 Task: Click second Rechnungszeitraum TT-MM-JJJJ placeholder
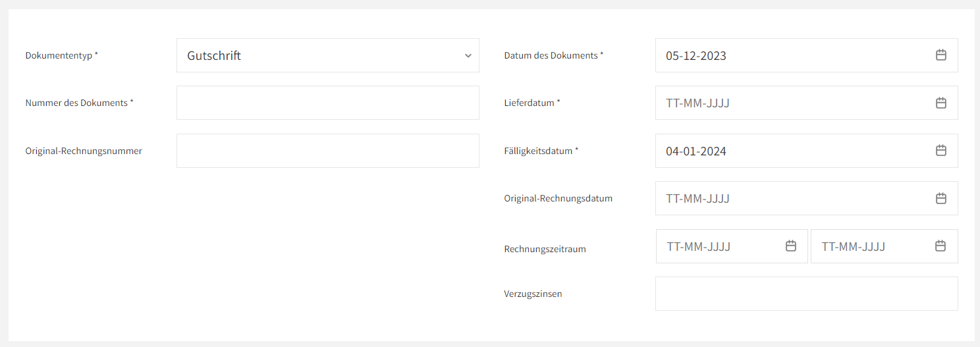point(854,247)
